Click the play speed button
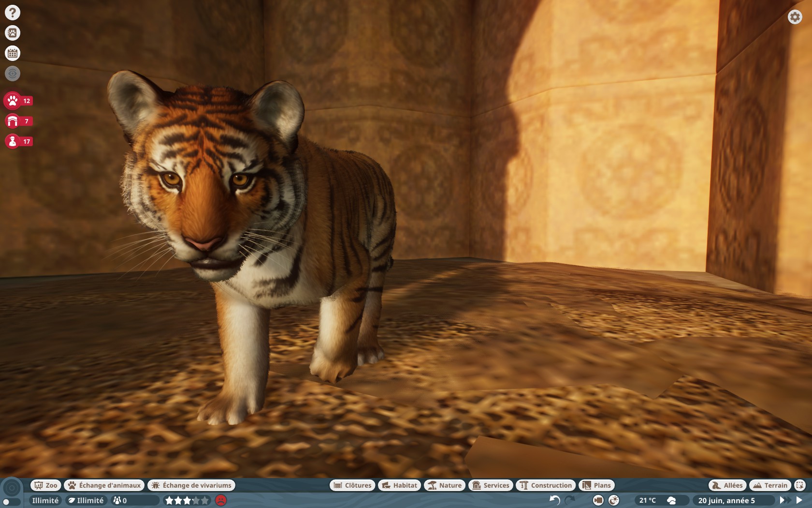Screen dimensions: 812x508 (x=799, y=500)
